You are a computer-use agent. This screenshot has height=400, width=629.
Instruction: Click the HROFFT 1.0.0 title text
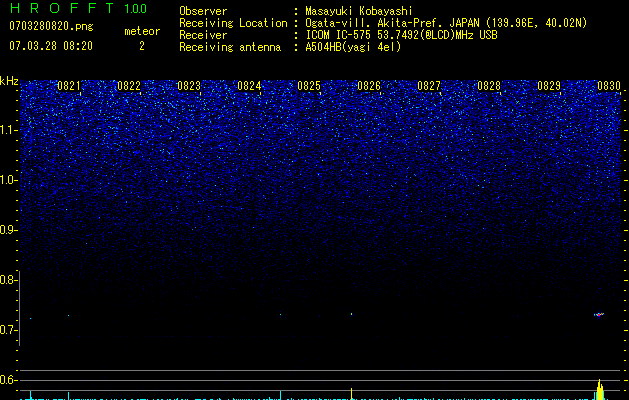click(x=79, y=8)
